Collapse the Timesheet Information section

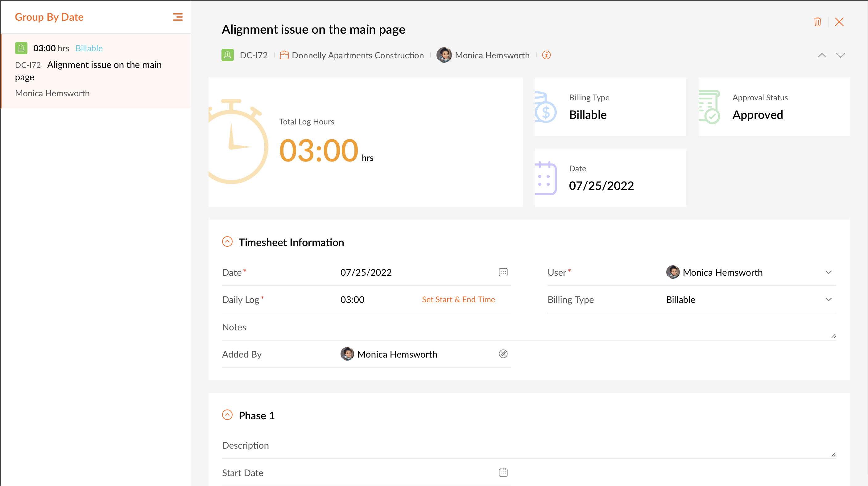(x=227, y=242)
